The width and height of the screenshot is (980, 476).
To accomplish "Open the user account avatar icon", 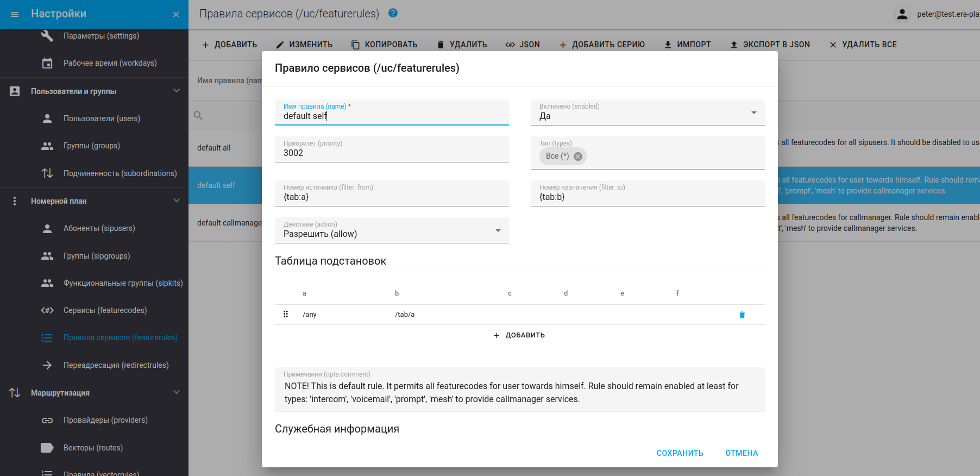I will tap(902, 14).
